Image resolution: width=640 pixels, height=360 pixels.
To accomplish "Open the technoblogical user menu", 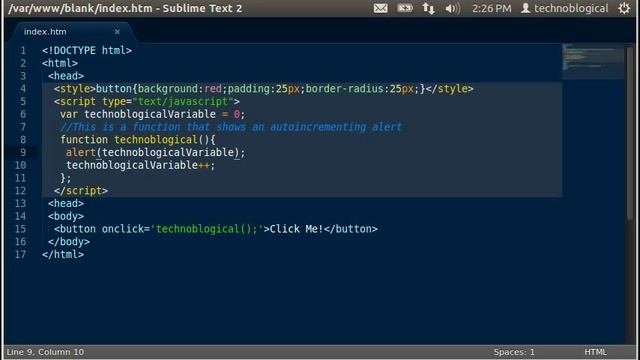I will click(565, 8).
